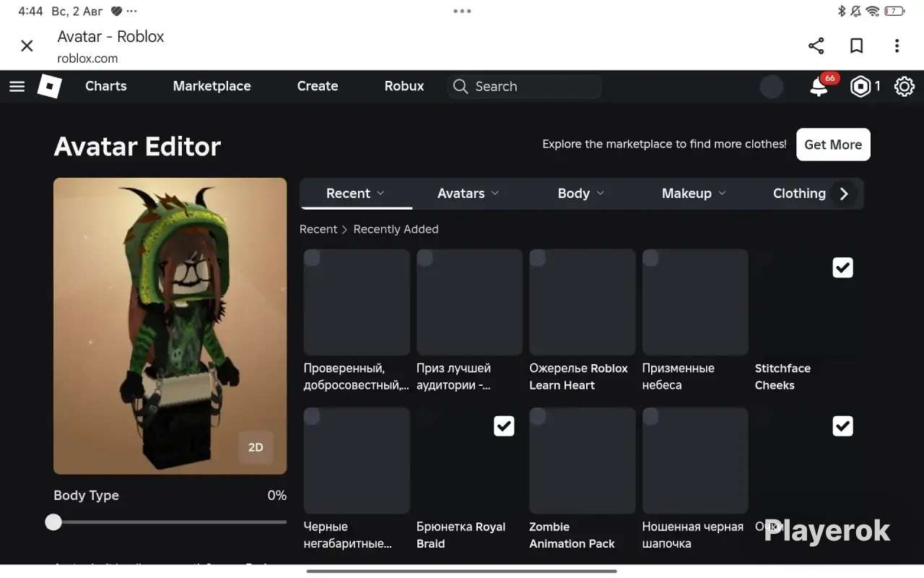Share this page with the share icon
The width and height of the screenshot is (924, 578).
point(816,46)
